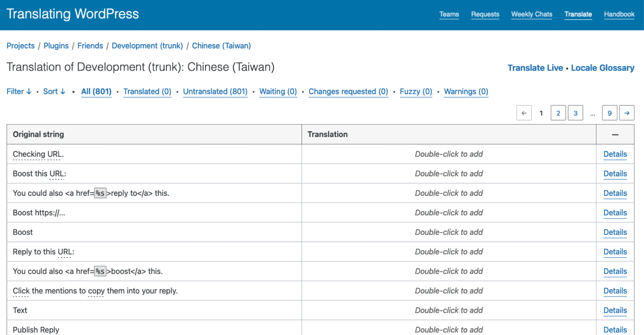Open Details for Click the mentions row
Screen dimensions: 644x335
[x=615, y=291]
